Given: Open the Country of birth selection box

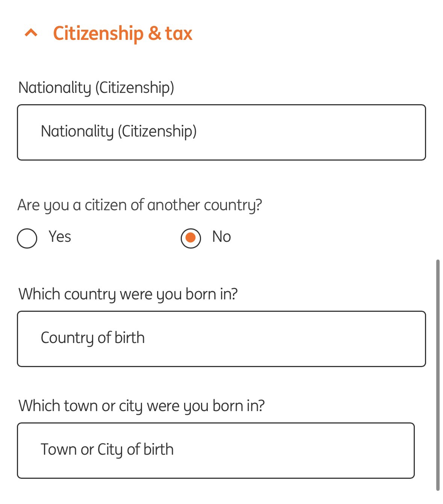Looking at the screenshot, I should coord(221,339).
